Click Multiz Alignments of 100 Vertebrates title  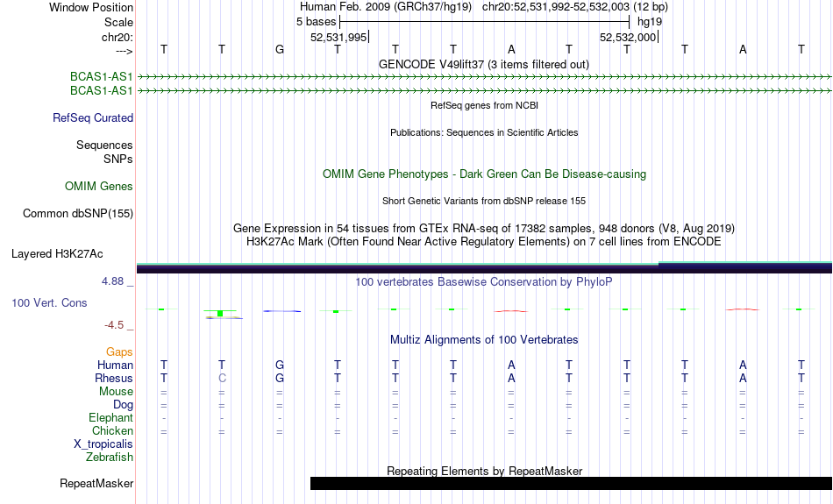484,340
